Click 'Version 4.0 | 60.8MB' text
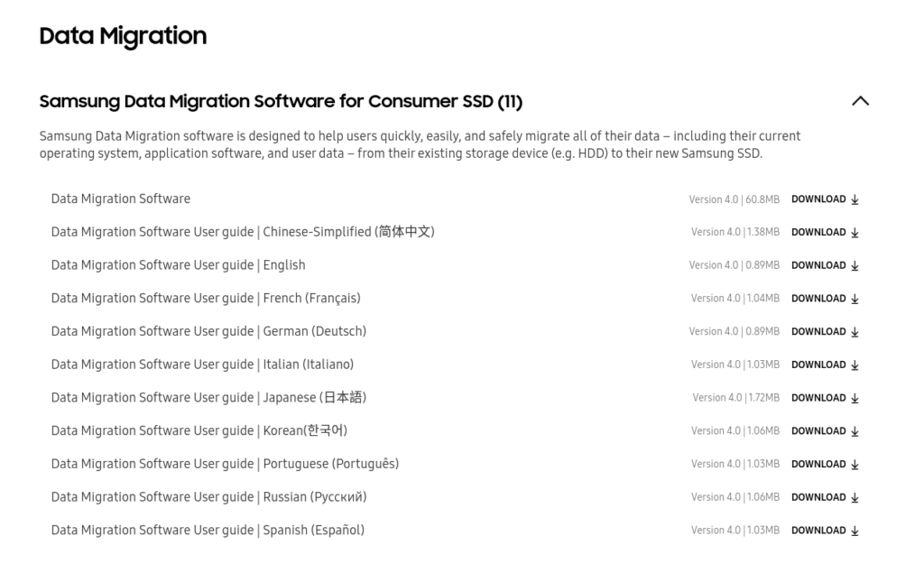 (x=735, y=199)
